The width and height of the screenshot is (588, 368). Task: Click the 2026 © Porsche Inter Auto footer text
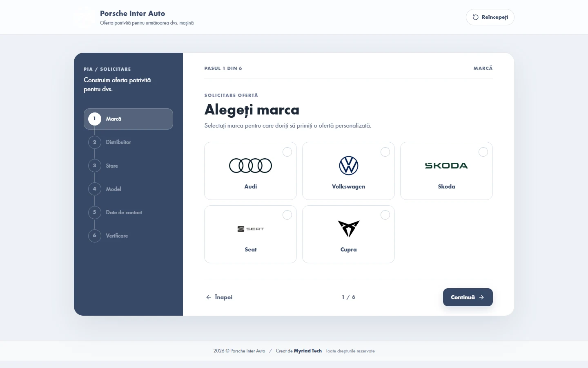(239, 351)
